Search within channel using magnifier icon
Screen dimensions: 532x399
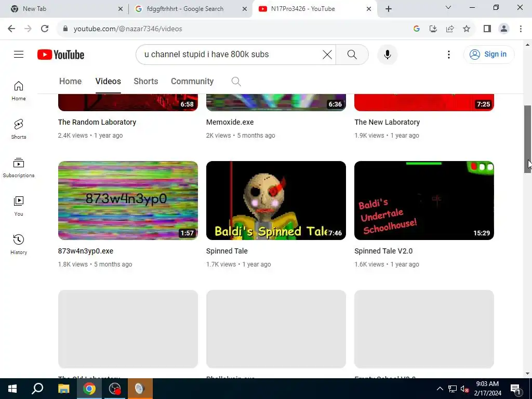pos(236,82)
